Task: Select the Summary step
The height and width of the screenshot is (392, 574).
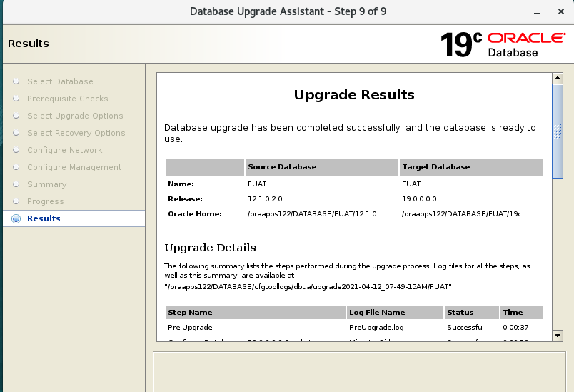Action: click(x=47, y=184)
